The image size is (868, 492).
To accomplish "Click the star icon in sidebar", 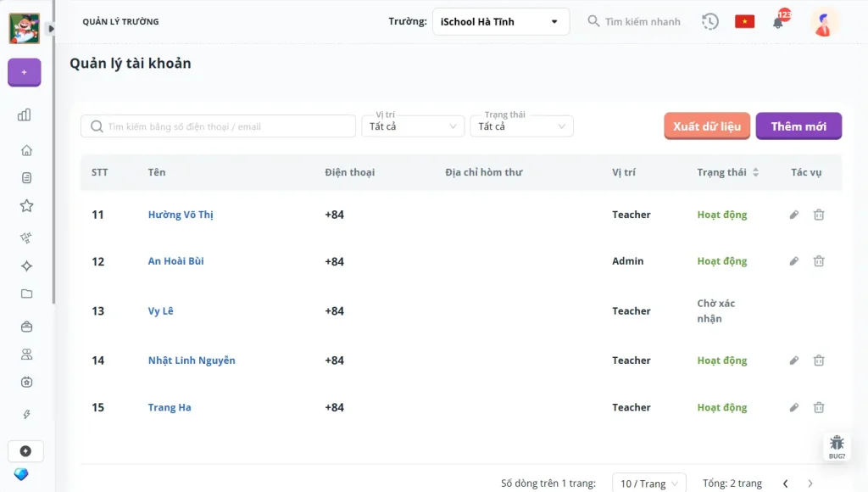I will pyautogui.click(x=26, y=205).
